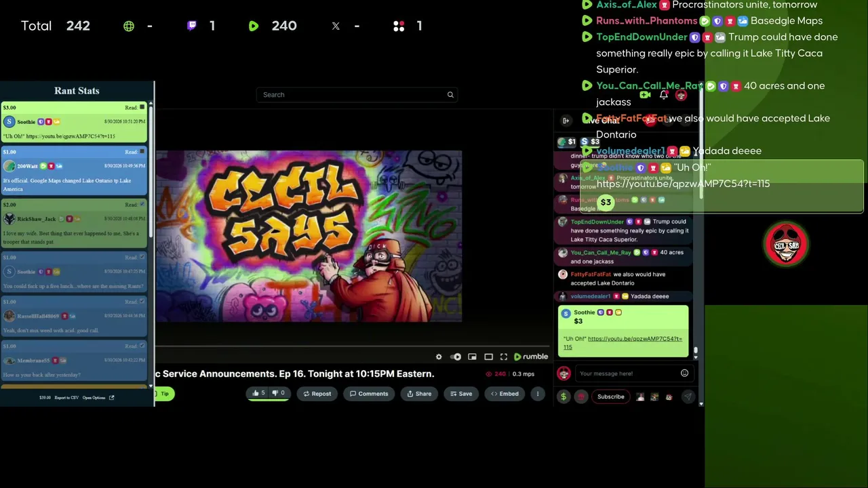Toggle the autoplay switch in player
868x488 pixels.
pos(456,357)
